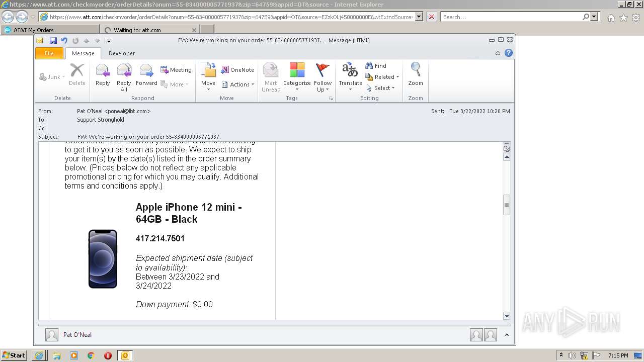Open IE Favorites star icon

point(623,17)
